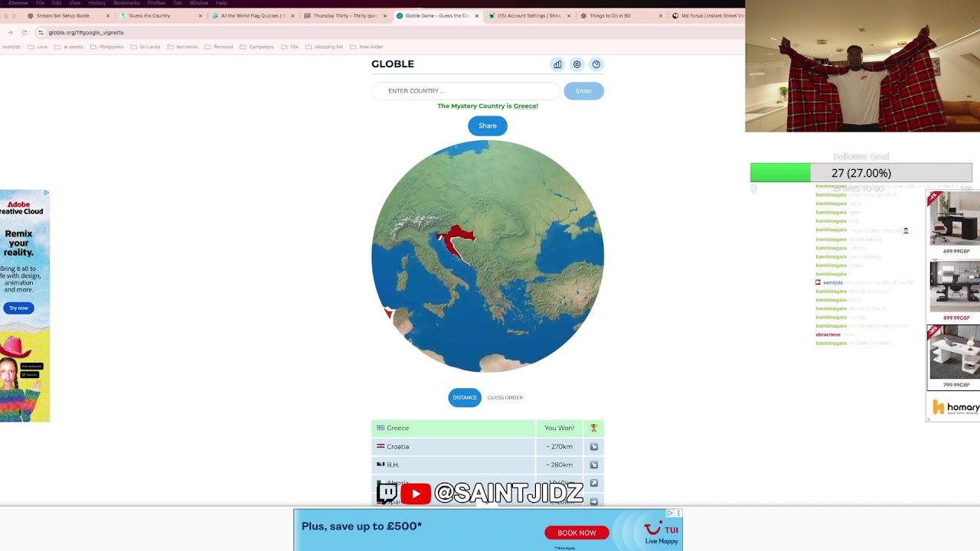Click the direction arrow in the Croatia row

click(593, 446)
